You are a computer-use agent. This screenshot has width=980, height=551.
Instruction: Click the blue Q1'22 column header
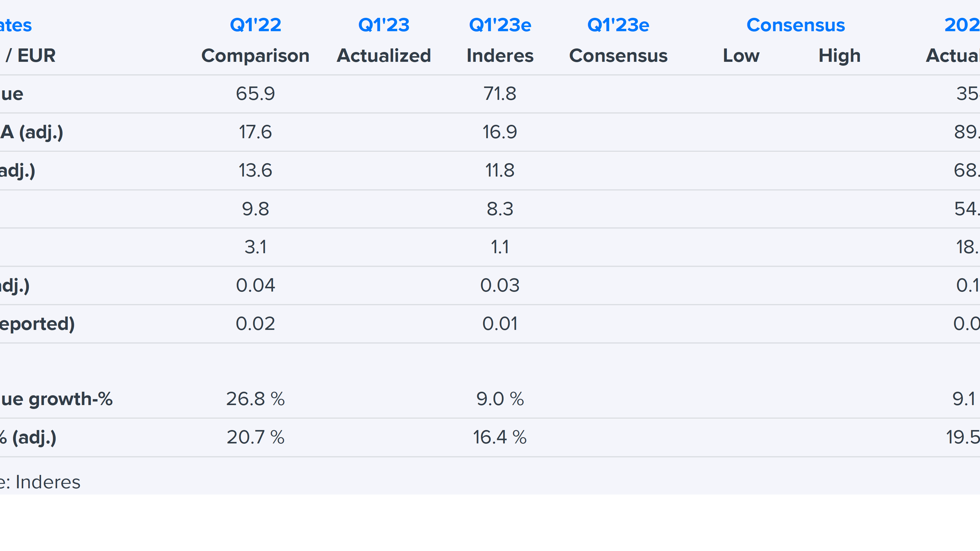pyautogui.click(x=255, y=25)
